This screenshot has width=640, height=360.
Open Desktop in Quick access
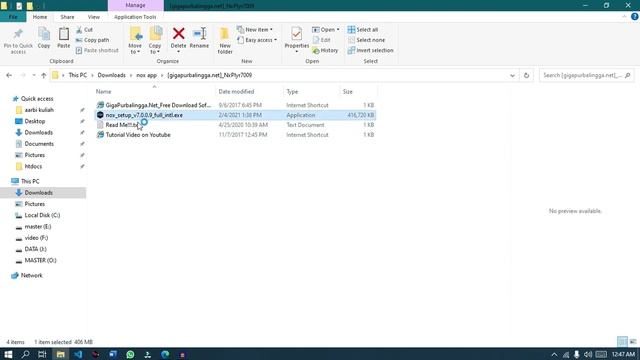pos(35,121)
